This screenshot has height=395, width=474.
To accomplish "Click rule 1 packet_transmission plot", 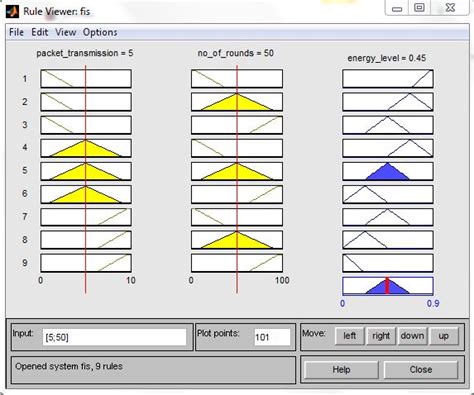I will pyautogui.click(x=86, y=79).
